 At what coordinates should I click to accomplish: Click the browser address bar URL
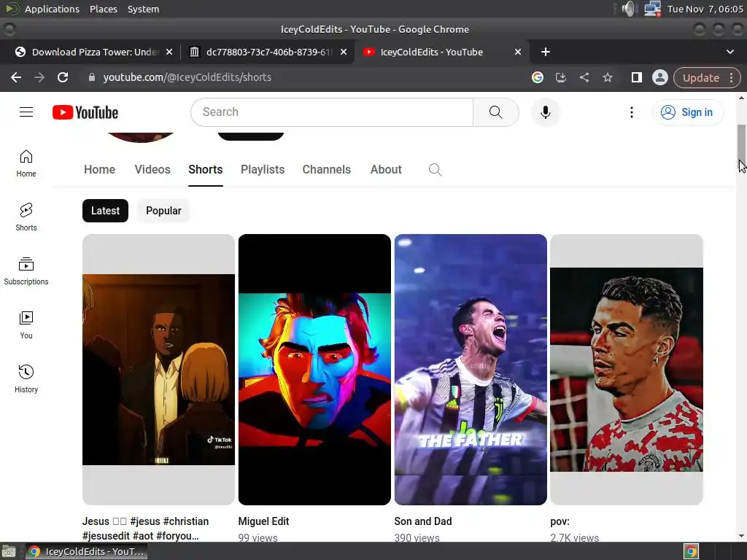point(187,77)
